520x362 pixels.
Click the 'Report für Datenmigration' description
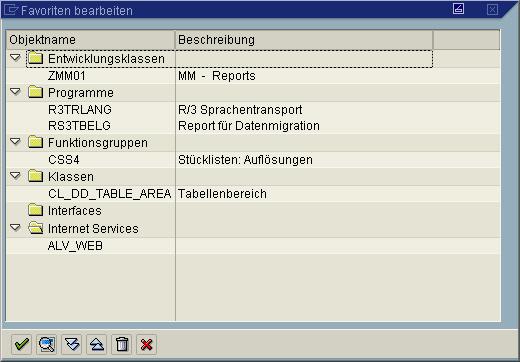(x=249, y=126)
